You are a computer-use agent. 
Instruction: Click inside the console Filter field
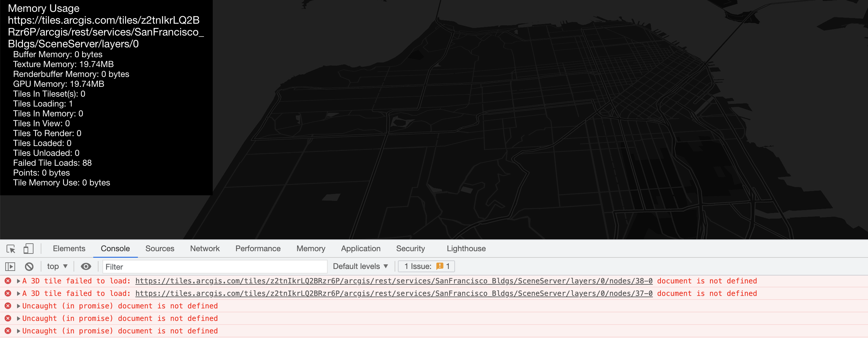214,266
